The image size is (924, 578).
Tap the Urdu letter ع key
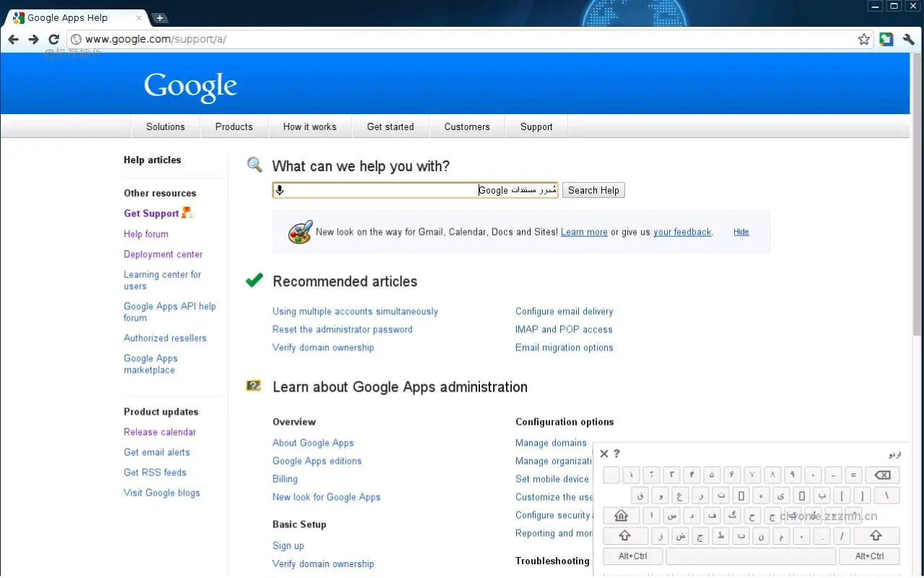(680, 495)
